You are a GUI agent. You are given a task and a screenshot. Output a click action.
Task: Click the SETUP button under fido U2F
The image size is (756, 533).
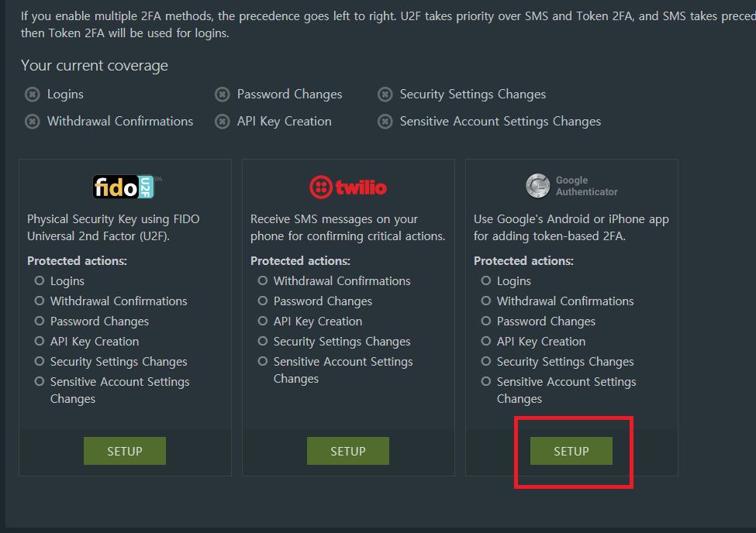click(125, 451)
